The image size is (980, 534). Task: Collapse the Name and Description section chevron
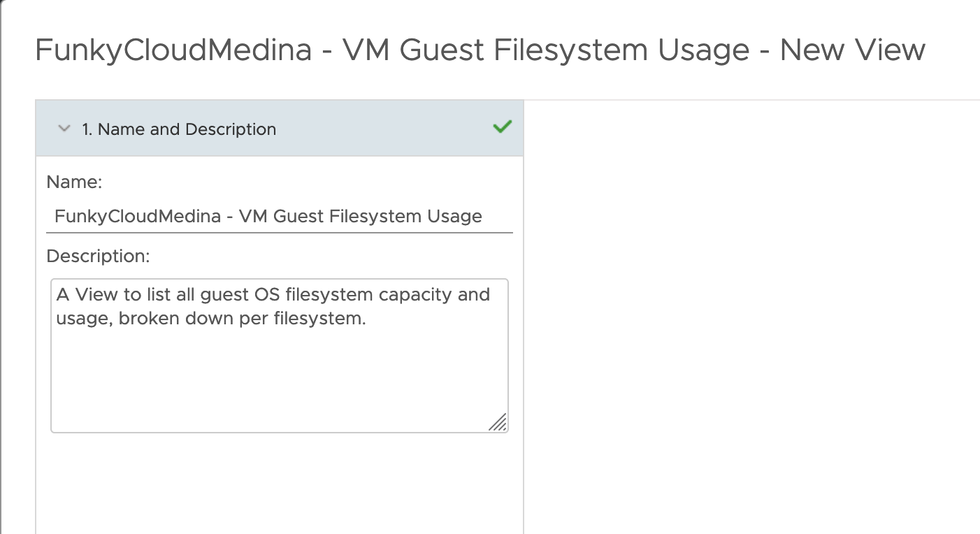(x=64, y=129)
